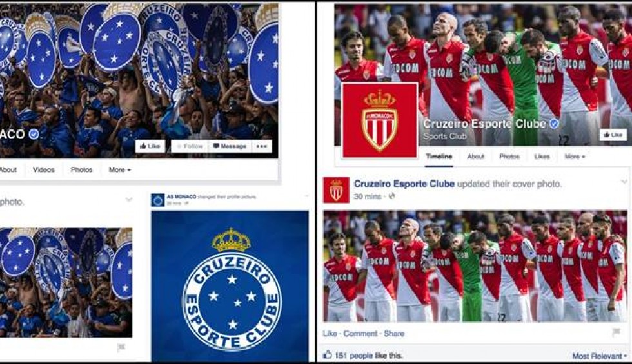Click the flag icon below Cruzeiro fans photo
632x364 pixels.
click(121, 347)
